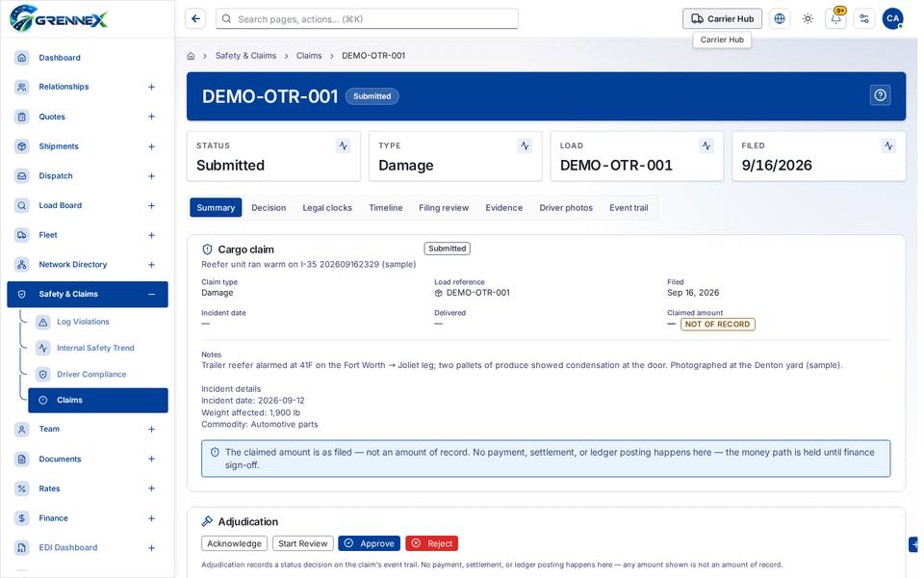
Task: Switch to the Decision tab
Action: click(269, 208)
